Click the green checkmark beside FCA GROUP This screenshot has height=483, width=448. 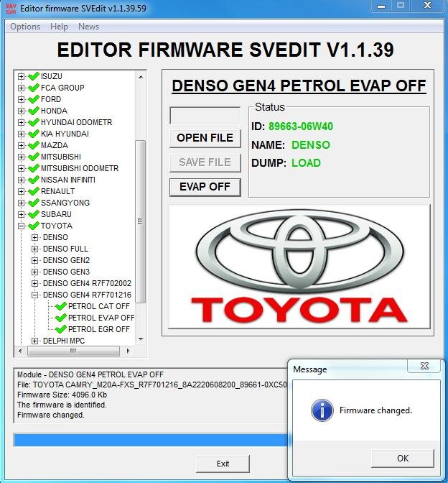click(34, 88)
